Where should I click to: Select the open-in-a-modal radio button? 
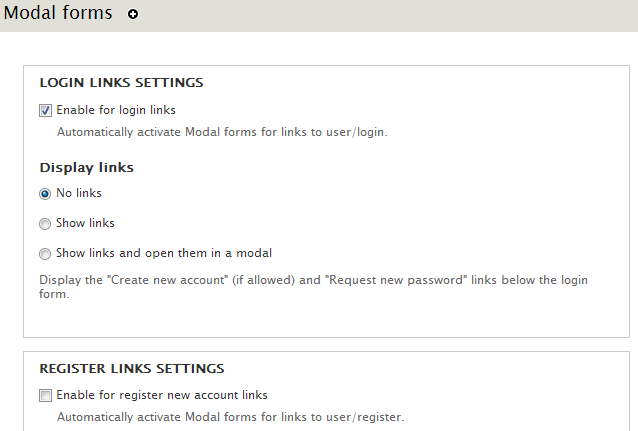[x=45, y=254]
